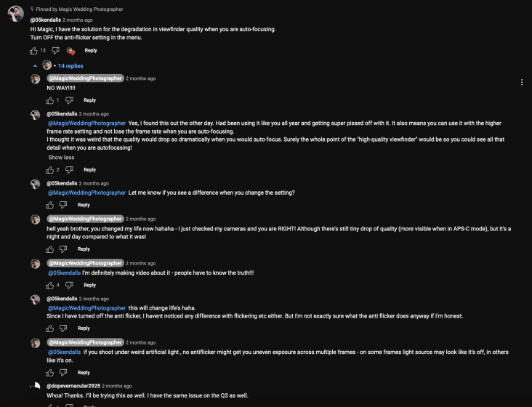The image size is (532, 407).
Task: Reply to the "this will change life's" comment
Action: pyautogui.click(x=84, y=329)
